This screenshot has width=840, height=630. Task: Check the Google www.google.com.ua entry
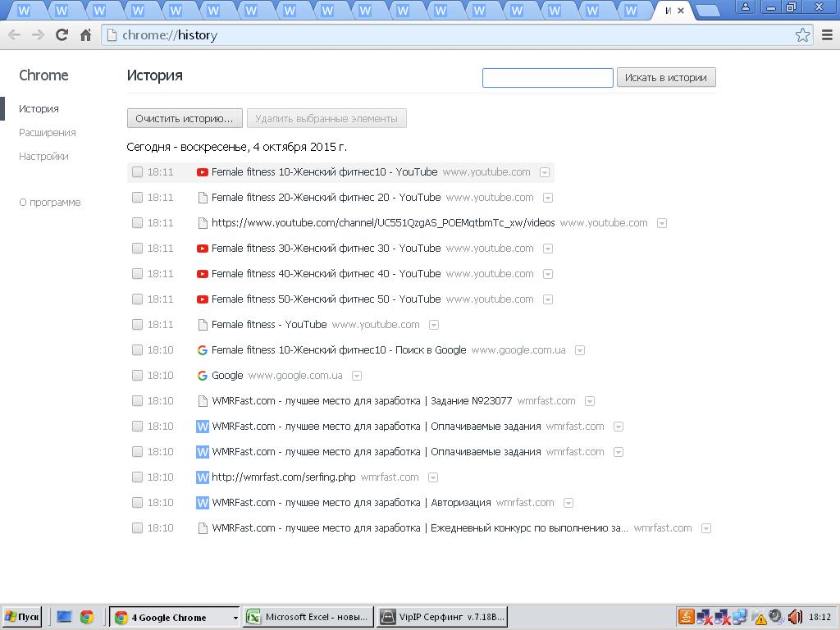(137, 376)
